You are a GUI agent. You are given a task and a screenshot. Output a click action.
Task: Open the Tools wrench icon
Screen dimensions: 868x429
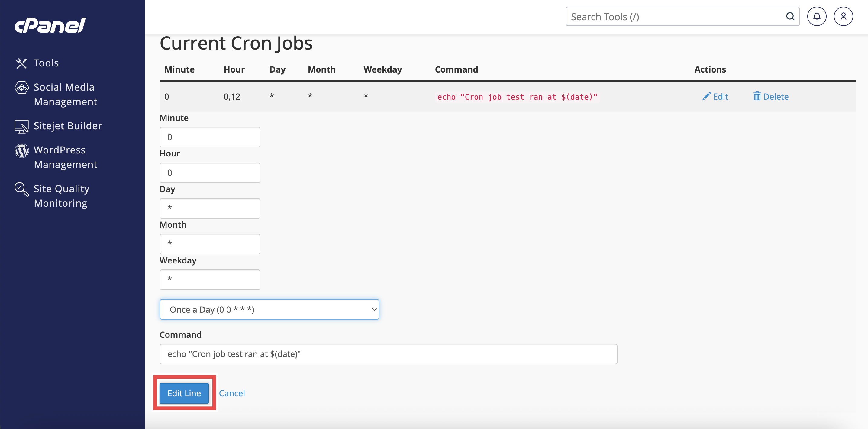[x=21, y=63]
